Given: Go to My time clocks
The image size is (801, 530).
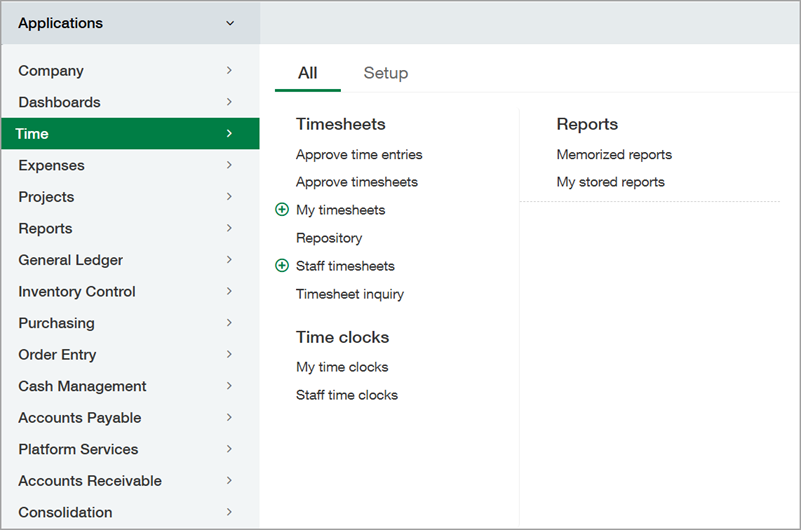Looking at the screenshot, I should (x=342, y=367).
